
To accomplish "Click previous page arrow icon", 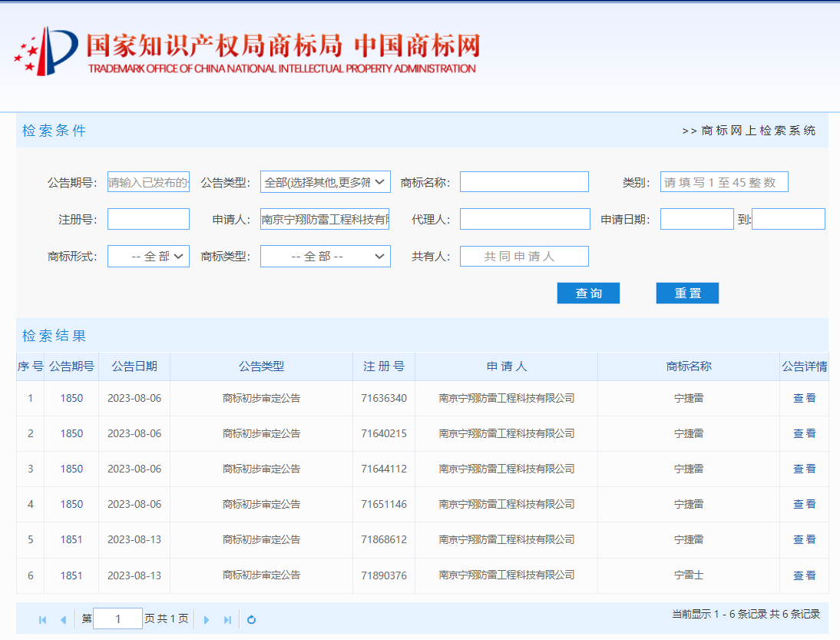I will pyautogui.click(x=63, y=620).
